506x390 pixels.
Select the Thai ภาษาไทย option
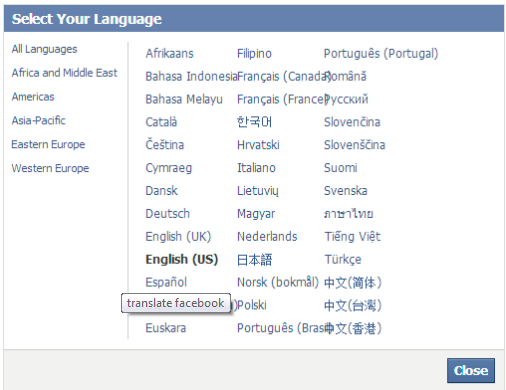(349, 214)
